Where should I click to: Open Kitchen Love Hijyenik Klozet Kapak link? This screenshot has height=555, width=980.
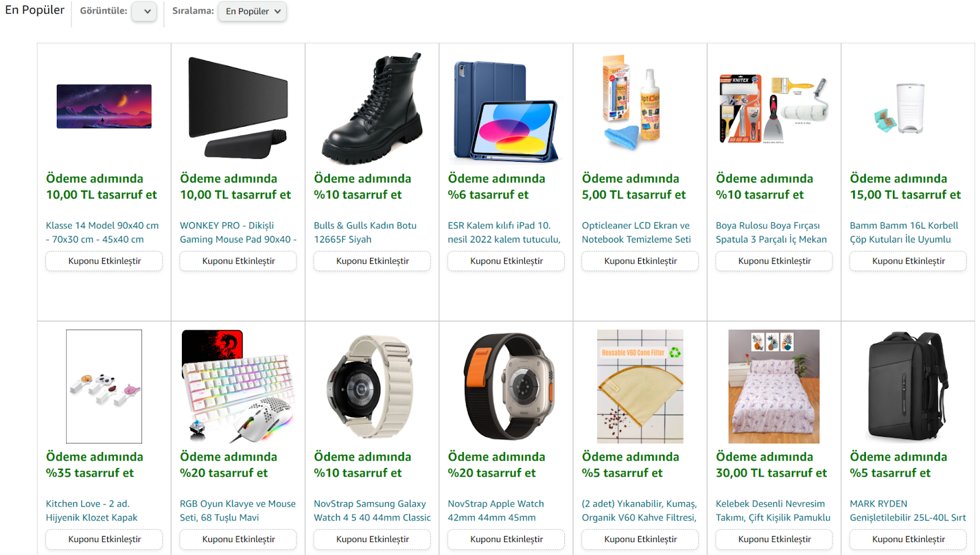coord(92,510)
